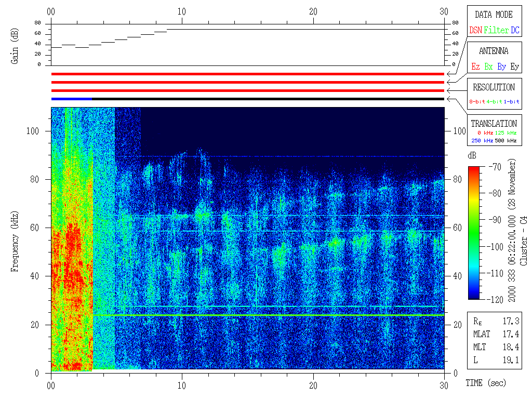This screenshot has height=399, width=532.
Task: Click the blue segment of the translation bar
Action: click(72, 99)
